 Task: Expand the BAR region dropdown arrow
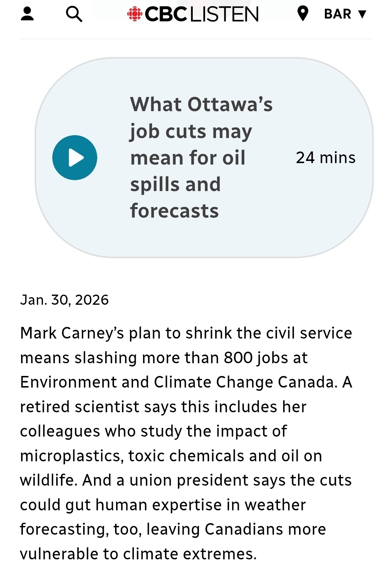pos(362,14)
